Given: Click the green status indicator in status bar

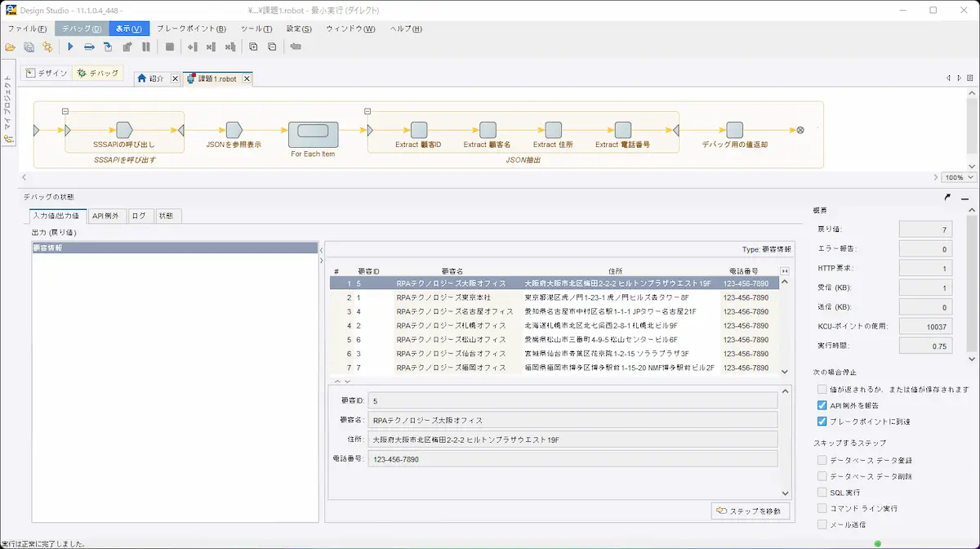Looking at the screenshot, I should point(878,543).
